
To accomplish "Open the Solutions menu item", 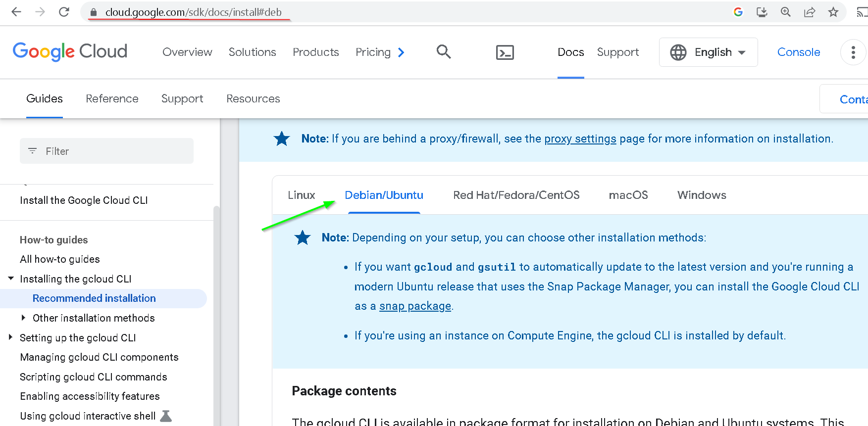I will 253,52.
